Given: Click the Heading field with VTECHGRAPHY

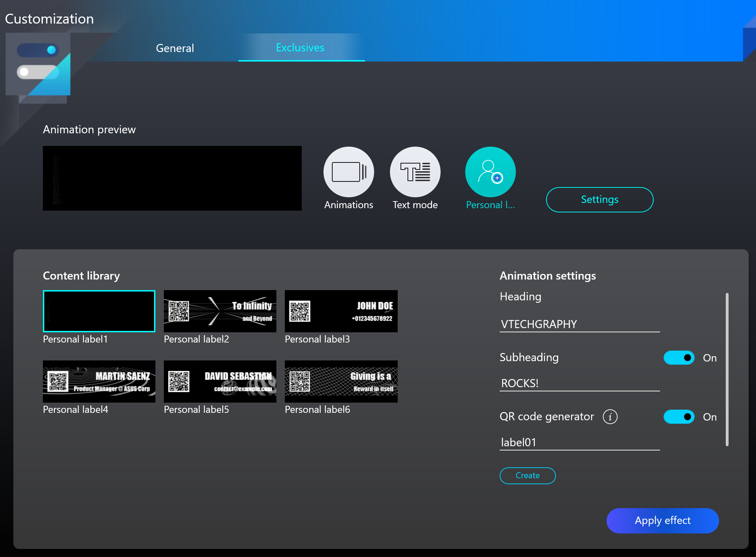Looking at the screenshot, I should pyautogui.click(x=579, y=324).
